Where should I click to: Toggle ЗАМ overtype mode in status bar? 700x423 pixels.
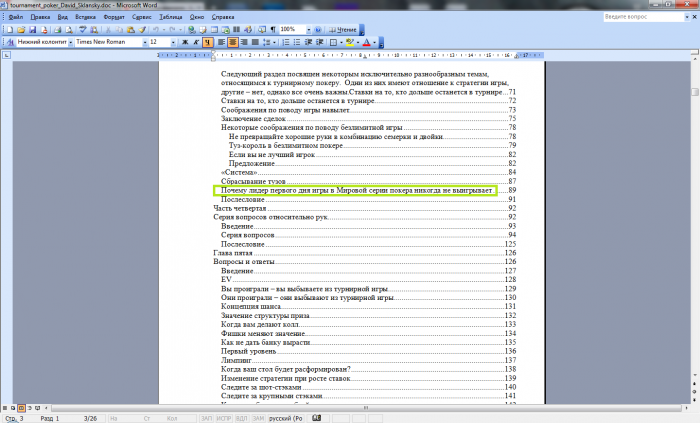pyautogui.click(x=258, y=419)
